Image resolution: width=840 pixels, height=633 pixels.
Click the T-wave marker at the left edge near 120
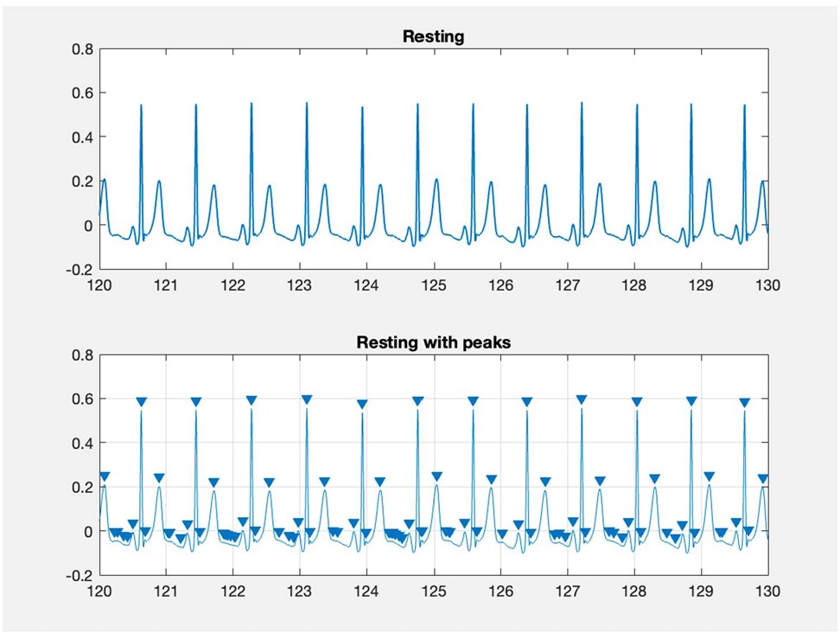[105, 476]
